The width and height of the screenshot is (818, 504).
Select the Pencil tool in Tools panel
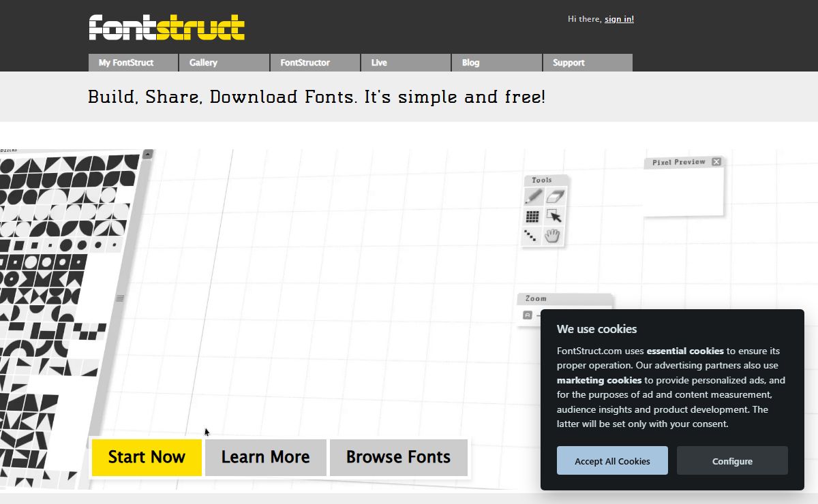(534, 196)
